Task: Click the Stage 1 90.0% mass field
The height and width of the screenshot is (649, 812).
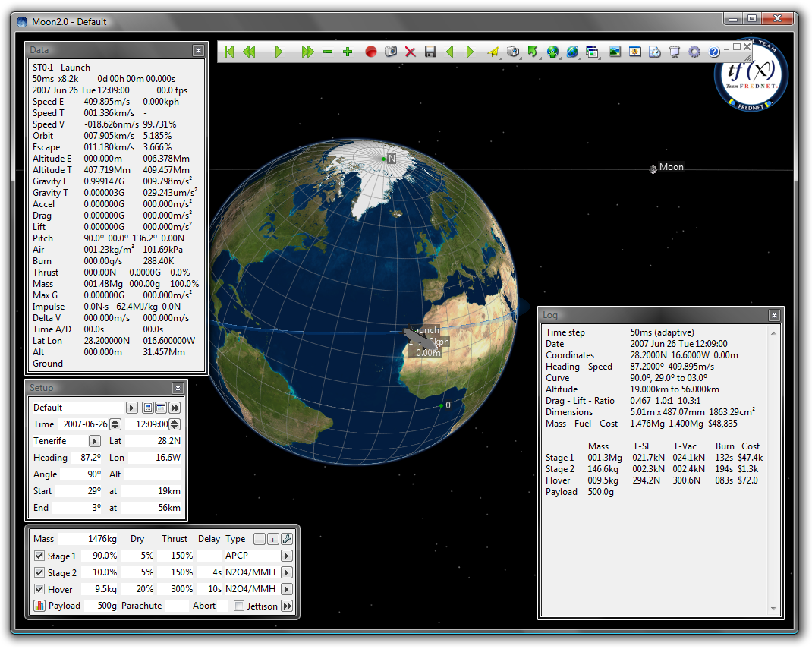Action: (x=100, y=555)
